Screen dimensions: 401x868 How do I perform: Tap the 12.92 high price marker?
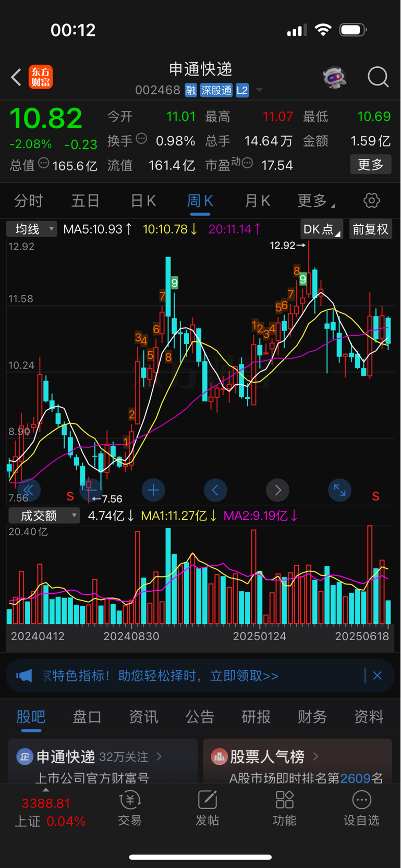[x=287, y=245]
